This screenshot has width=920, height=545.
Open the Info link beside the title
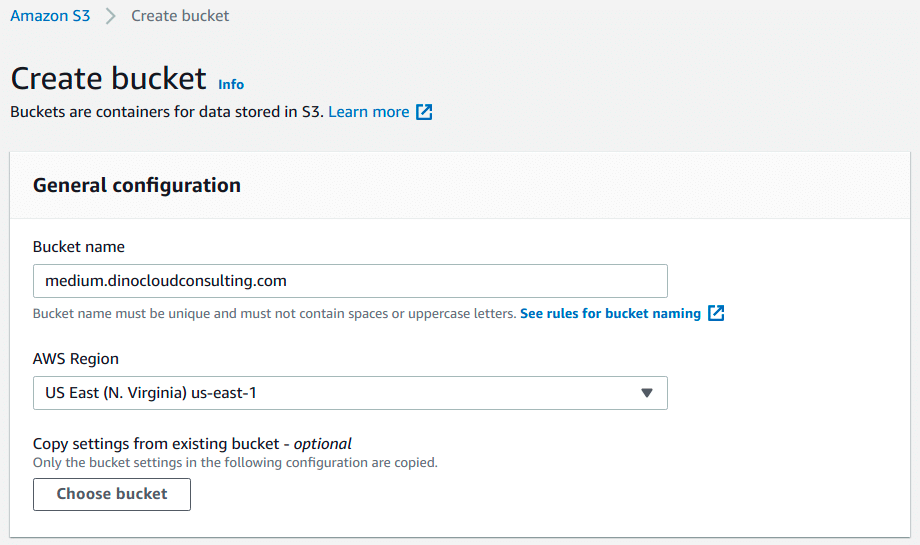coord(231,85)
